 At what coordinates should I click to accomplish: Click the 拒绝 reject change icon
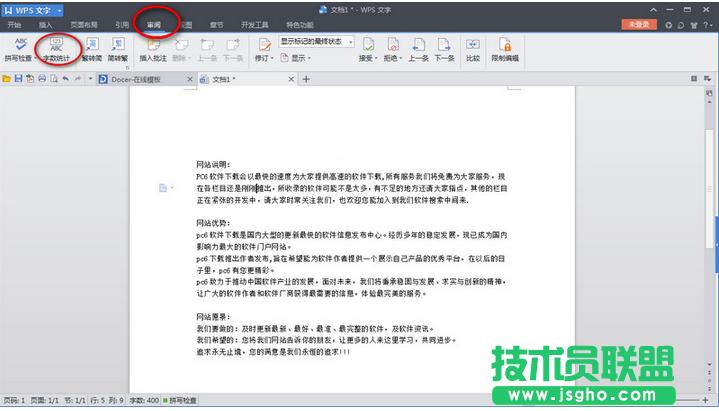click(x=392, y=45)
